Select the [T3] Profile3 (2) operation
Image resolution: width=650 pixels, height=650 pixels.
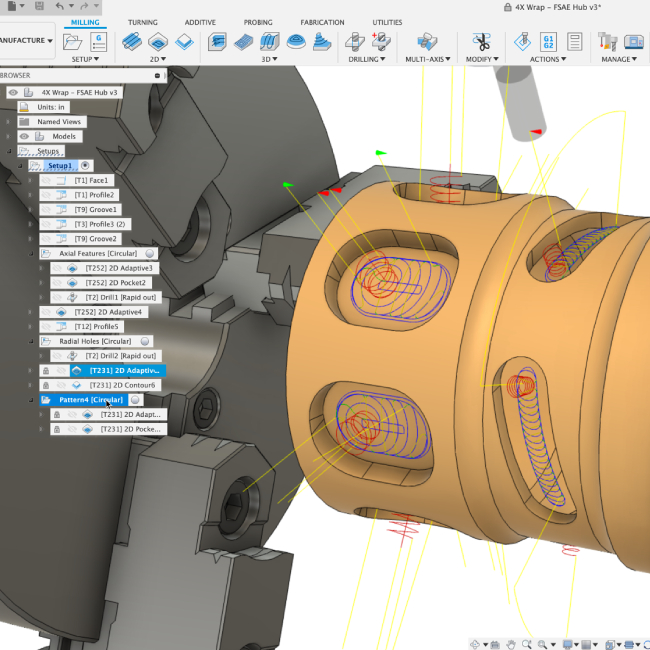click(x=85, y=224)
